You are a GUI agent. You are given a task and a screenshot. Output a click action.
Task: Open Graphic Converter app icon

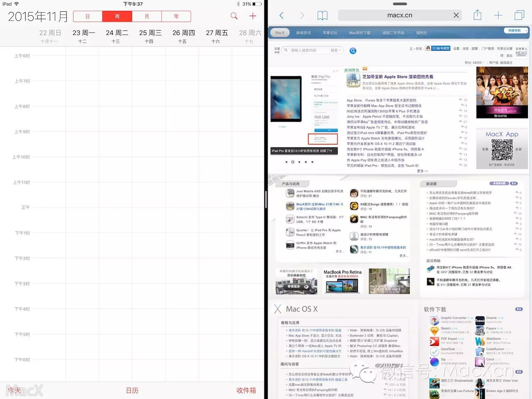[434, 321]
